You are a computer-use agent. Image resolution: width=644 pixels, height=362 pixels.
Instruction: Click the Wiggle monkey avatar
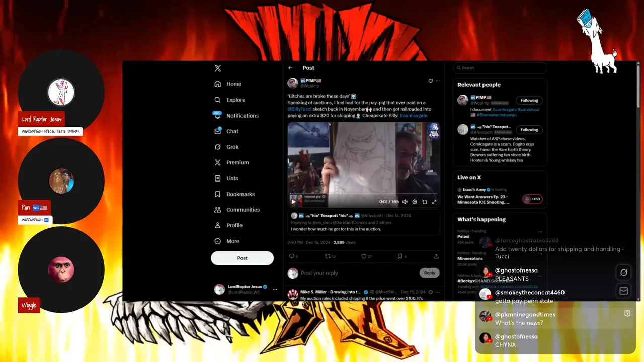(61, 269)
